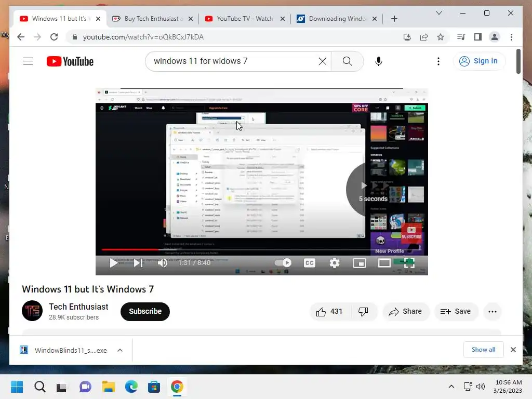This screenshot has height=399, width=532.
Task: Mute the video volume
Action: coord(163,263)
